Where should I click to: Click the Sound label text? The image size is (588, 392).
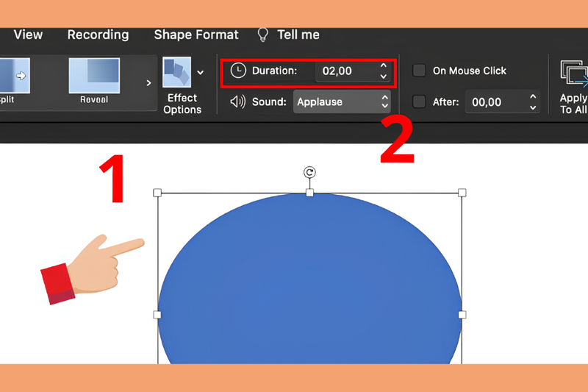click(269, 101)
